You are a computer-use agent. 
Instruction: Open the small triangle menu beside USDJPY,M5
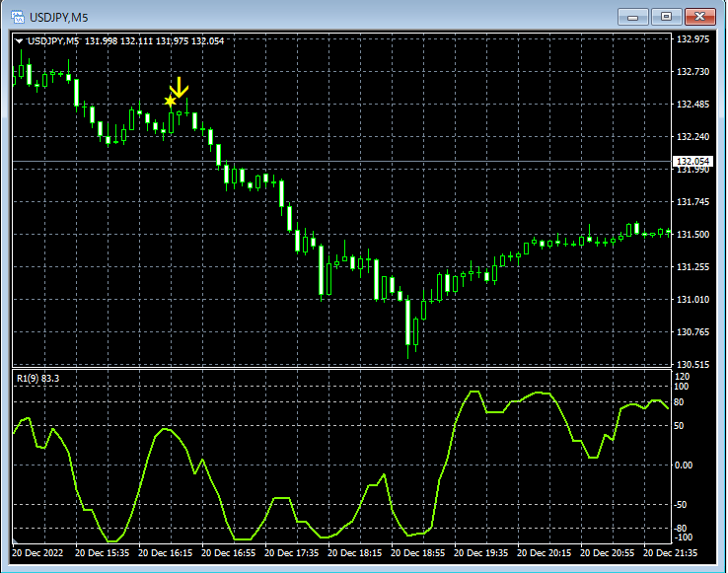[20, 40]
